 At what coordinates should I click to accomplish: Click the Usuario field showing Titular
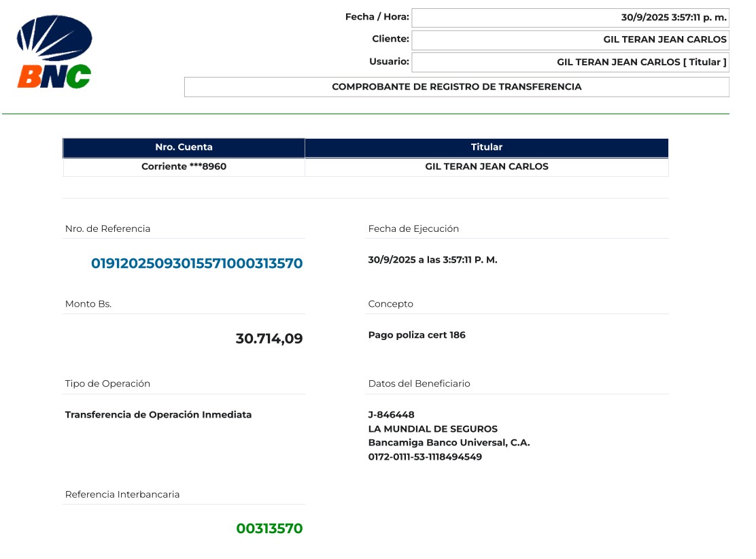tap(570, 63)
